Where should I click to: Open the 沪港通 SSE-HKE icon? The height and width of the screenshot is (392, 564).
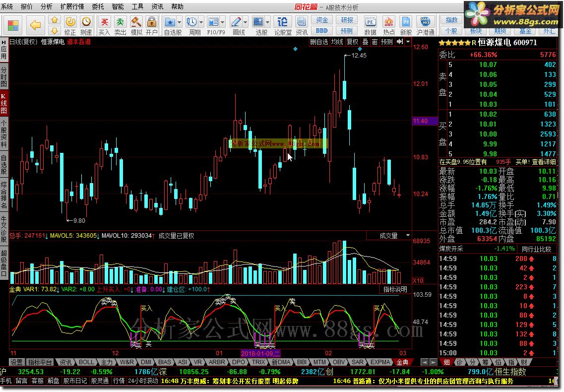425,25
